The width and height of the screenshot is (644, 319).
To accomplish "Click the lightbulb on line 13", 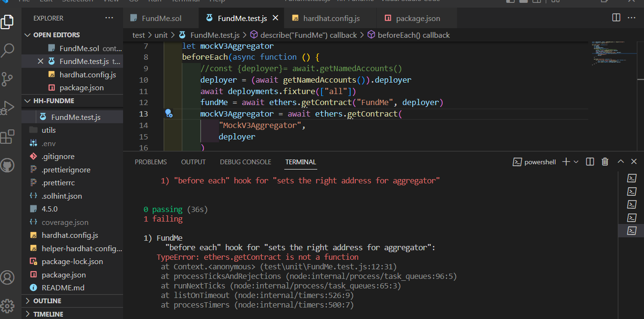I will point(168,113).
